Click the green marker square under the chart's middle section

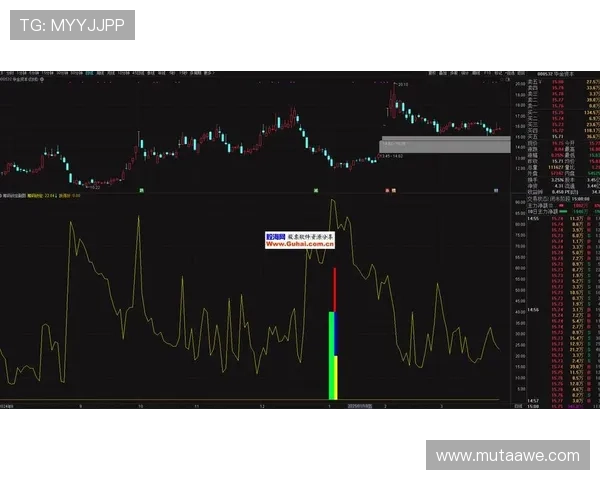(x=316, y=188)
